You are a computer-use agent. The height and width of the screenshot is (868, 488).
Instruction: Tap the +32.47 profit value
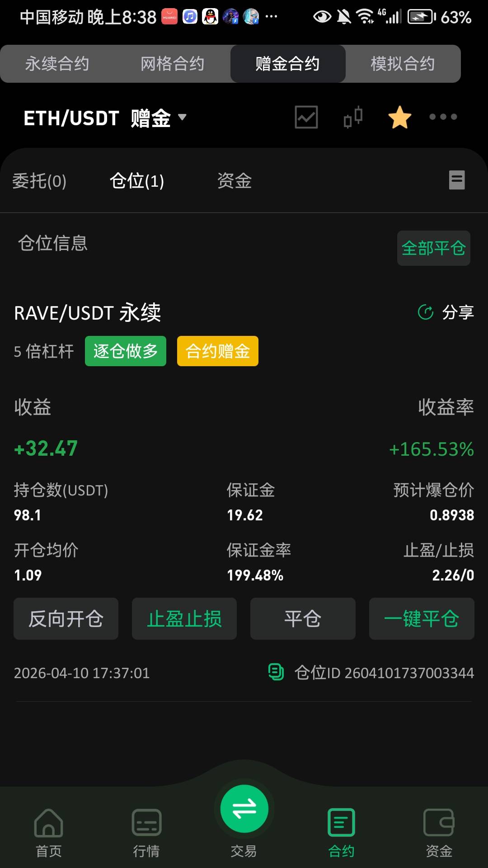click(x=46, y=448)
